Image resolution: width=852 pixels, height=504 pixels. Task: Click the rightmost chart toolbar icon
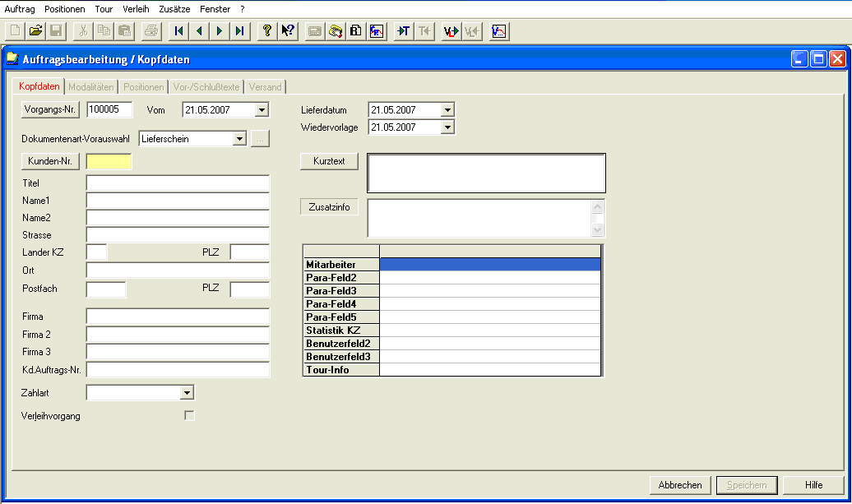click(499, 31)
